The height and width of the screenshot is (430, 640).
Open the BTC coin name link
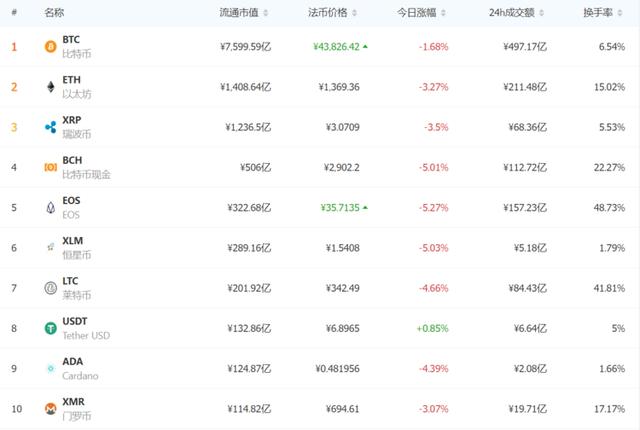coord(71,40)
